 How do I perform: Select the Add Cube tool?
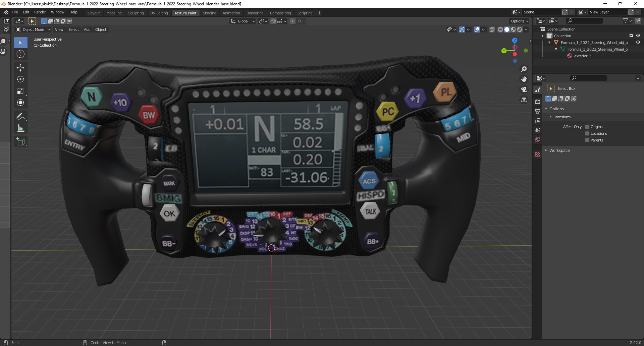click(x=20, y=141)
